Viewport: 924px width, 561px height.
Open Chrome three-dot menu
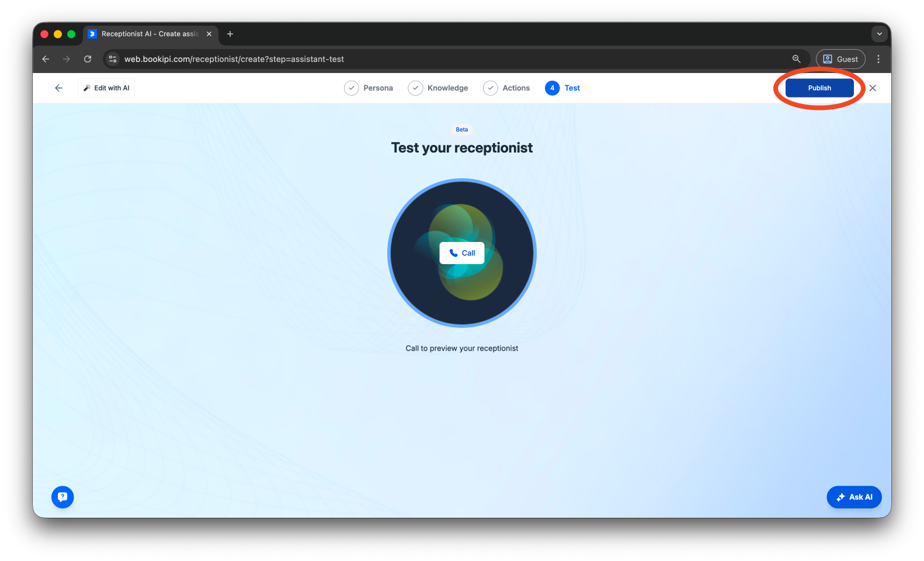click(x=878, y=59)
